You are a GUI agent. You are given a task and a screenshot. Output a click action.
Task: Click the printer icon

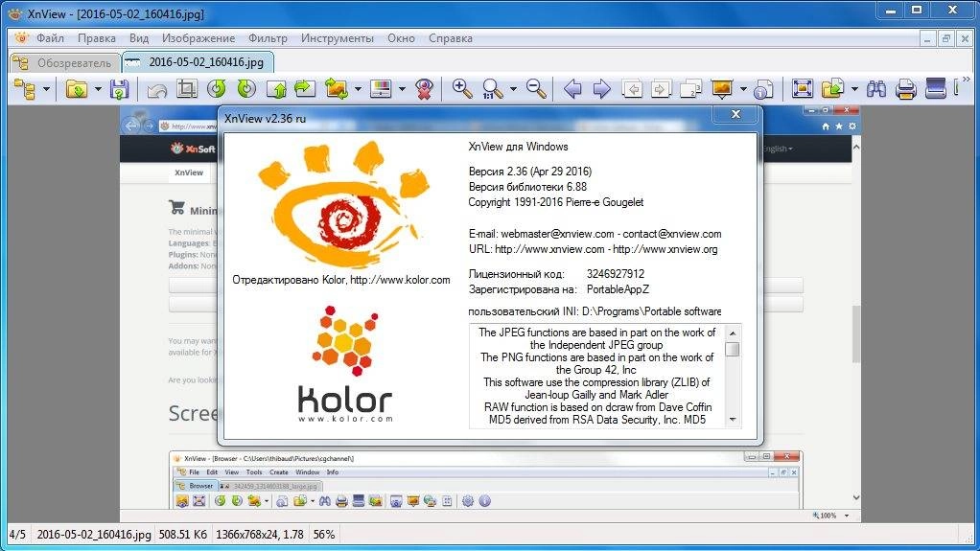(x=905, y=89)
